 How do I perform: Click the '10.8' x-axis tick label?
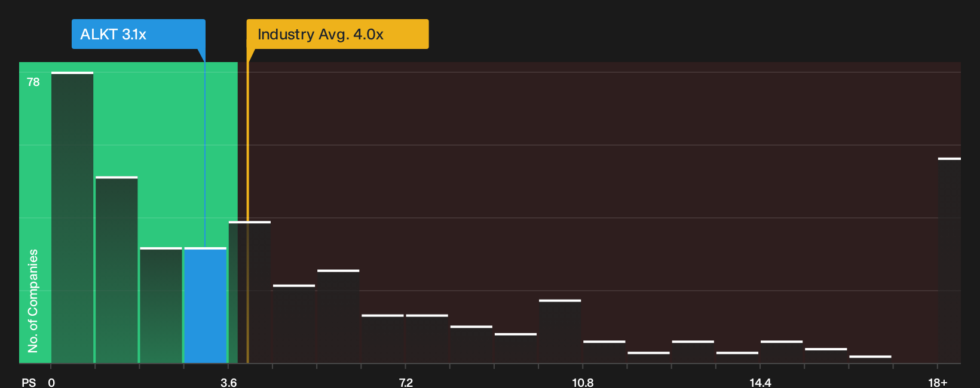583,383
